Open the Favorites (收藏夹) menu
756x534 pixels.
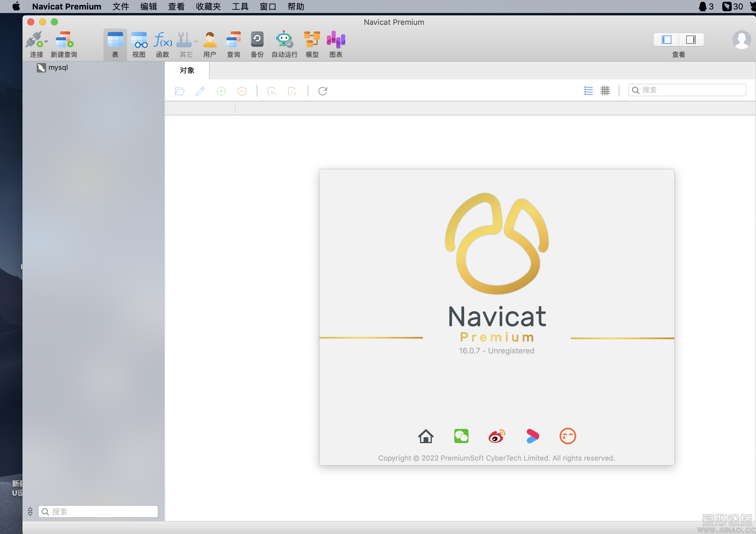pyautogui.click(x=209, y=7)
